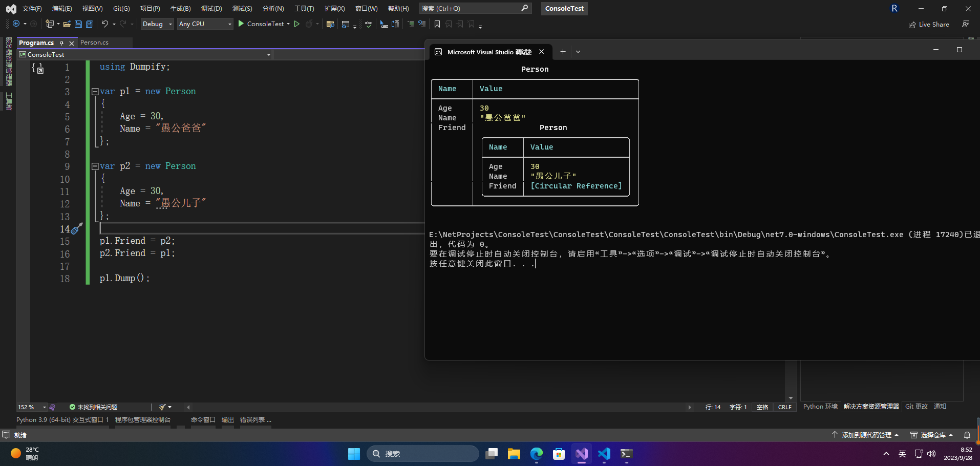Start ConsoleTest with the green play button
Viewport: 980px width, 466px height.
[x=241, y=24]
